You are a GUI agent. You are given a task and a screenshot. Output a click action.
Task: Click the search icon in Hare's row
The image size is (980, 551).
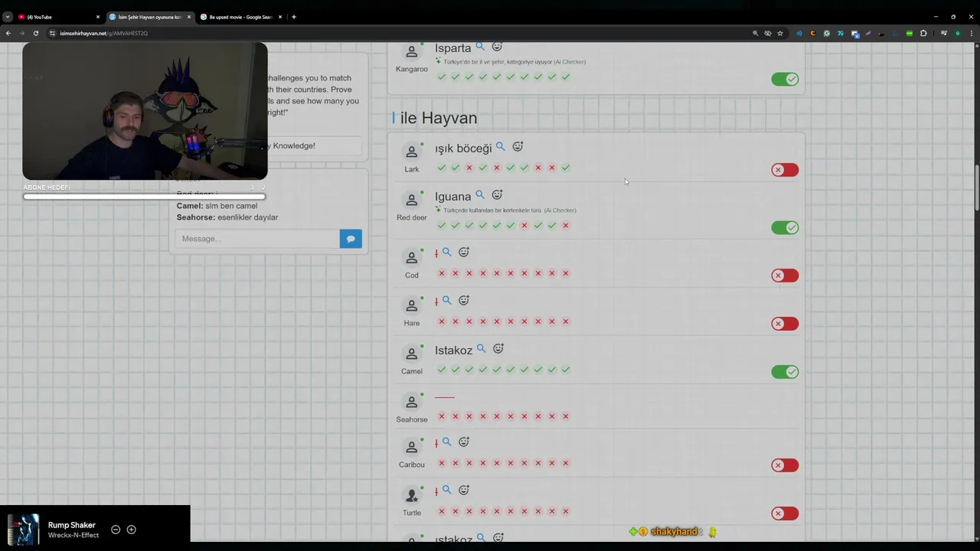(x=446, y=300)
